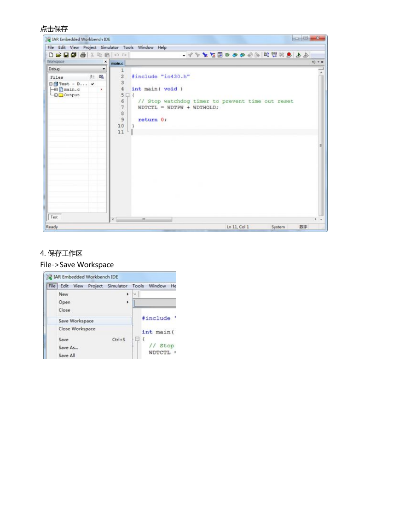Click the Save All toolbar icon
This screenshot has width=411, height=532.
tap(74, 55)
